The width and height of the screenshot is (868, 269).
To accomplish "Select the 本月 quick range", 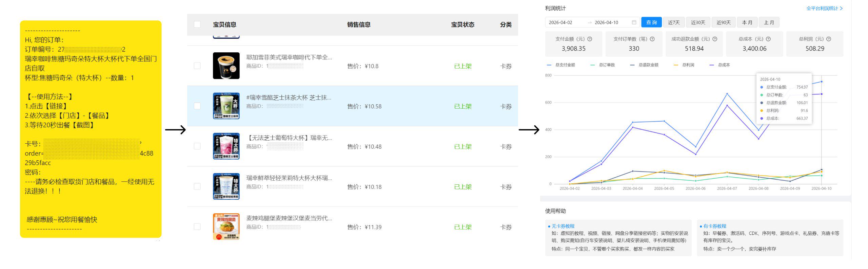I will tap(747, 22).
